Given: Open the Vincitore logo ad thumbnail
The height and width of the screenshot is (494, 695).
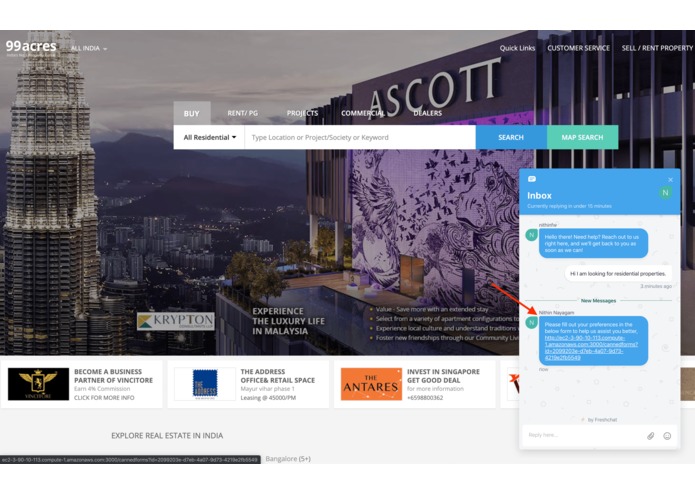Looking at the screenshot, I should [39, 384].
